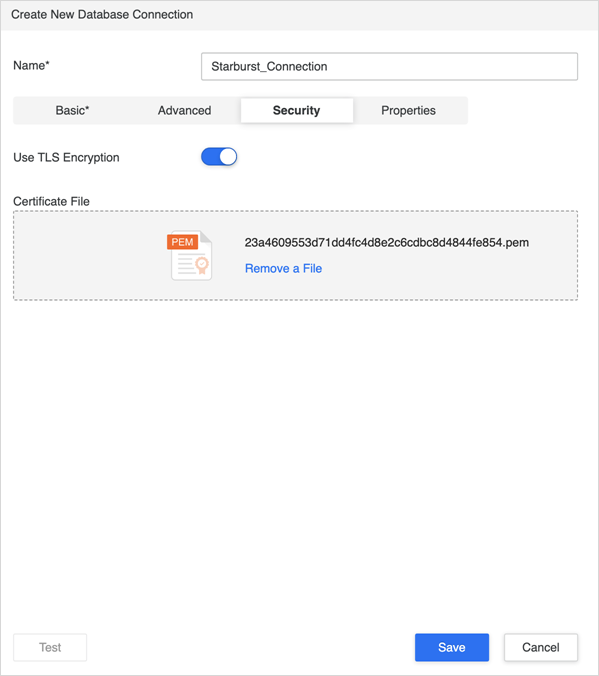Save the database connection
Viewport: 599px width, 676px height.
[x=452, y=647]
